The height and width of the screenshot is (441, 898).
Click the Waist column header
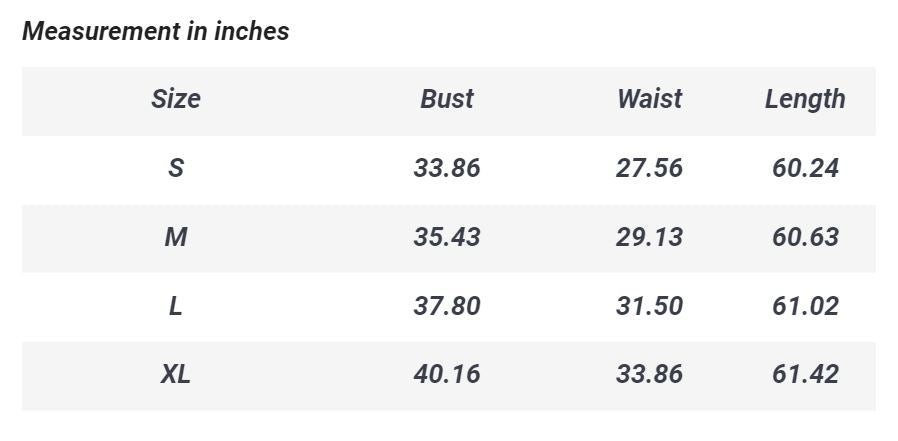(649, 99)
